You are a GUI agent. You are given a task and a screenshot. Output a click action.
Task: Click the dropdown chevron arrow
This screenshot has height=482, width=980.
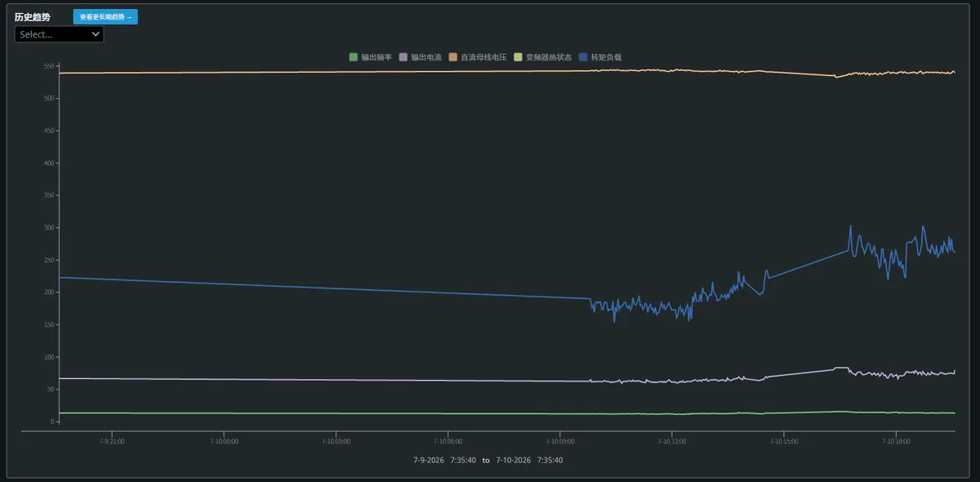pos(96,34)
